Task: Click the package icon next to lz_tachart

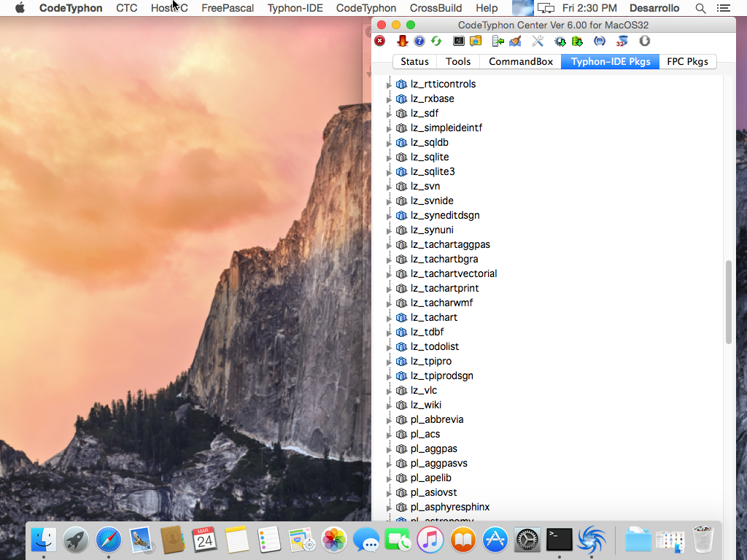Action: 402,318
